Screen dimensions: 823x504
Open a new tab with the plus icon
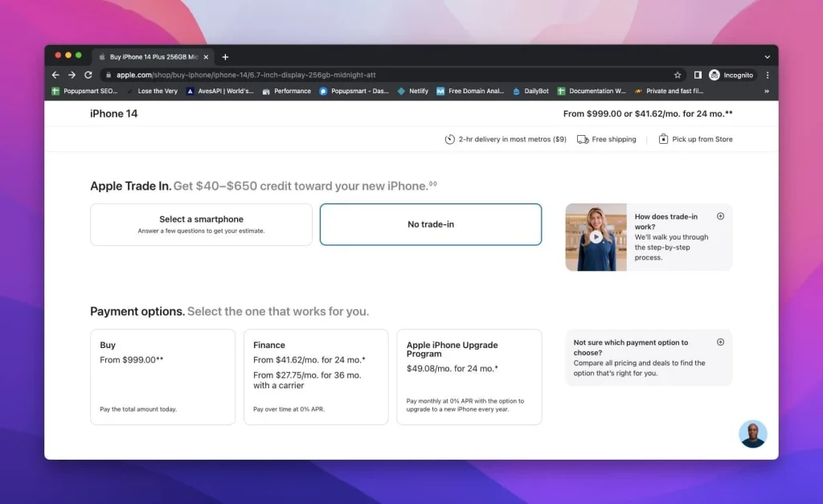(x=225, y=57)
